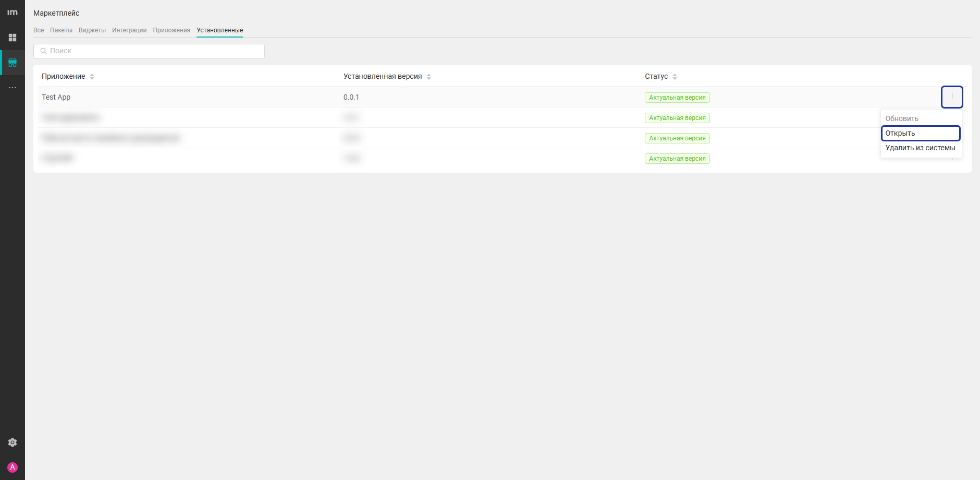Open the settings gear icon
This screenshot has height=480, width=980.
coord(13,442)
